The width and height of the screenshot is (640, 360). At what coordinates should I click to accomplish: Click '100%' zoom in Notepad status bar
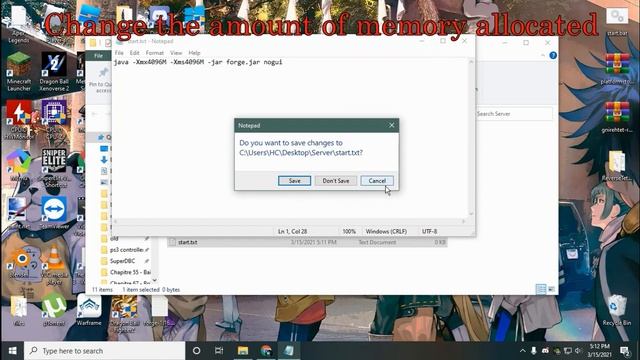[349, 231]
